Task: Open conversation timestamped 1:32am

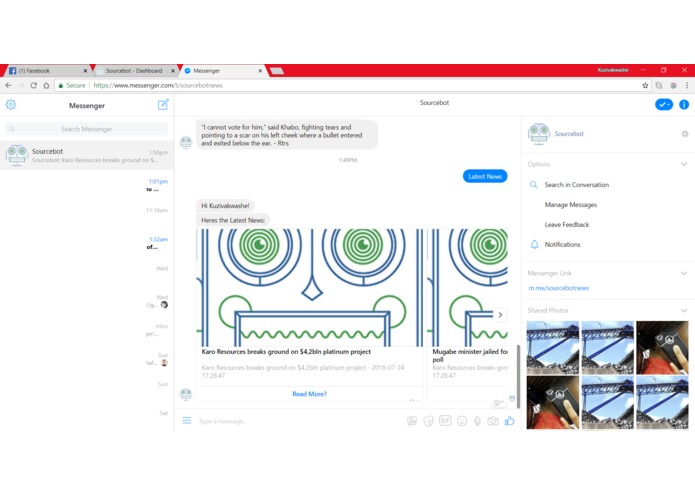Action: [87, 242]
